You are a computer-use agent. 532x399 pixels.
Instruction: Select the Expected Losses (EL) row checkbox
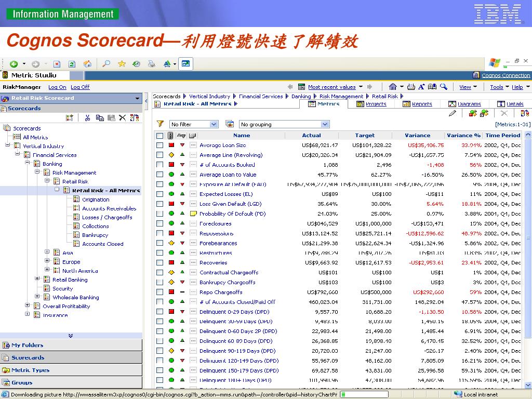tap(160, 194)
